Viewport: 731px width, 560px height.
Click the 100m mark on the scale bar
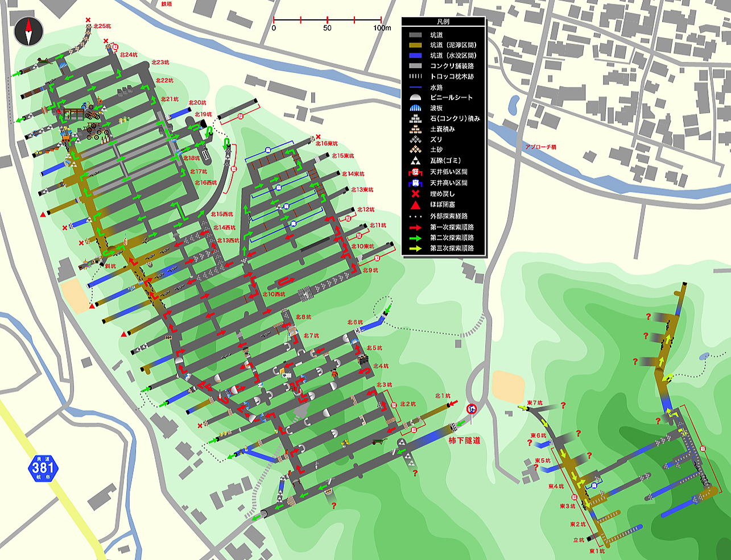click(x=382, y=28)
